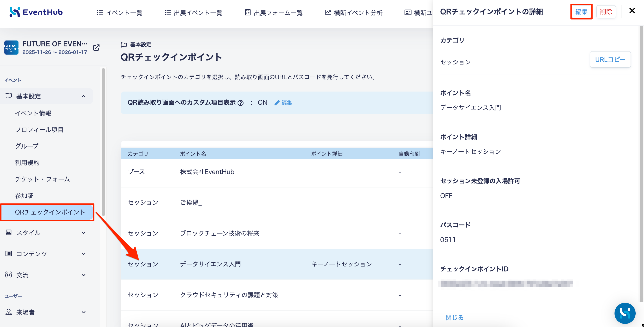Select the ご挨拶_ session row
This screenshot has width=644, height=327.
tap(277, 202)
